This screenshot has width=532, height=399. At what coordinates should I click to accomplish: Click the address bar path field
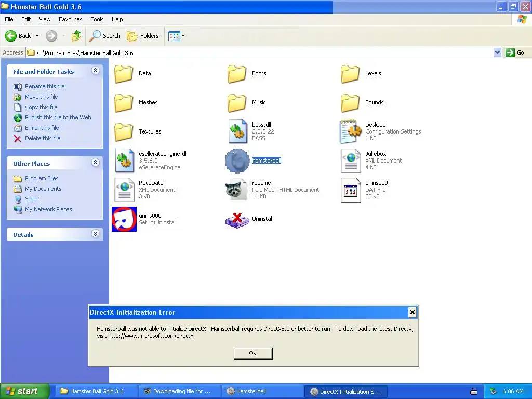(260, 52)
